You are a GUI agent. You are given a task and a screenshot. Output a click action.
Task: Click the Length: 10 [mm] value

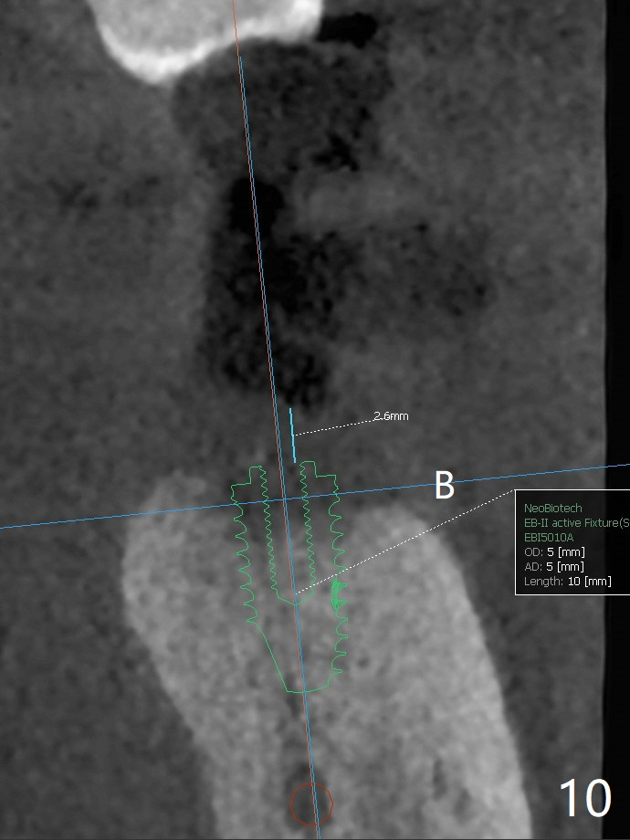[567, 581]
